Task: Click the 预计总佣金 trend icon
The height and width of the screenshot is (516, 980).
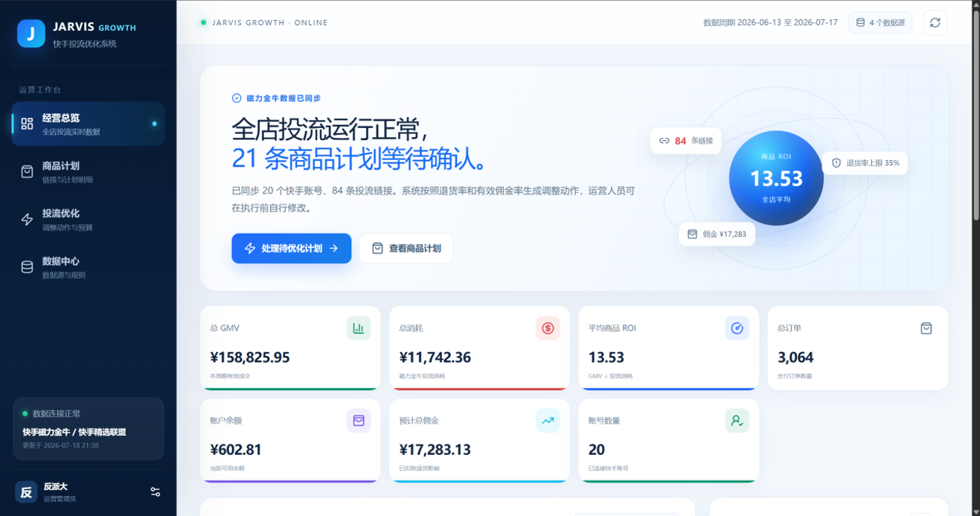Action: coord(548,420)
